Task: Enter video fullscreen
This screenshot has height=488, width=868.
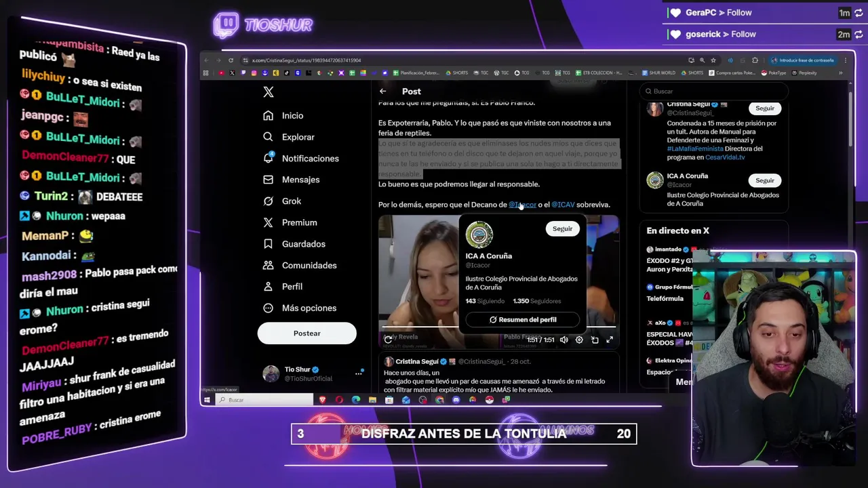Action: [610, 340]
